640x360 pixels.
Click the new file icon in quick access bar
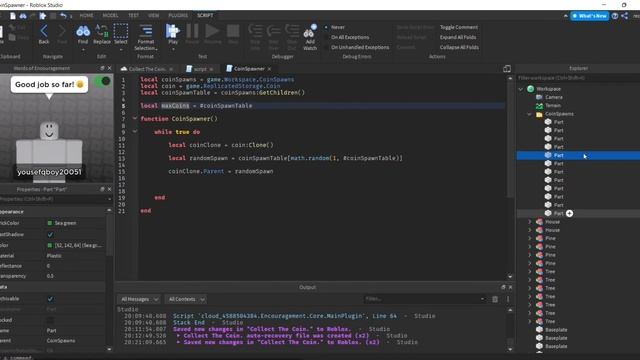(13, 16)
